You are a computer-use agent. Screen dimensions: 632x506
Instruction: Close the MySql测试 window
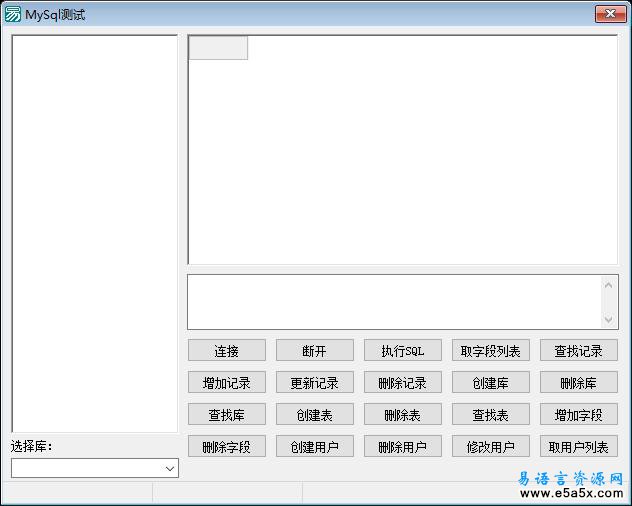click(610, 14)
